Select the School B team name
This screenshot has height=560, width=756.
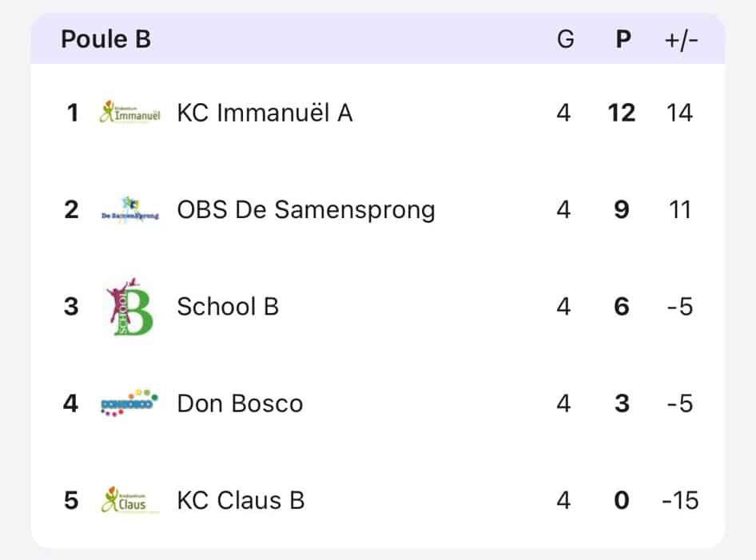pos(228,307)
